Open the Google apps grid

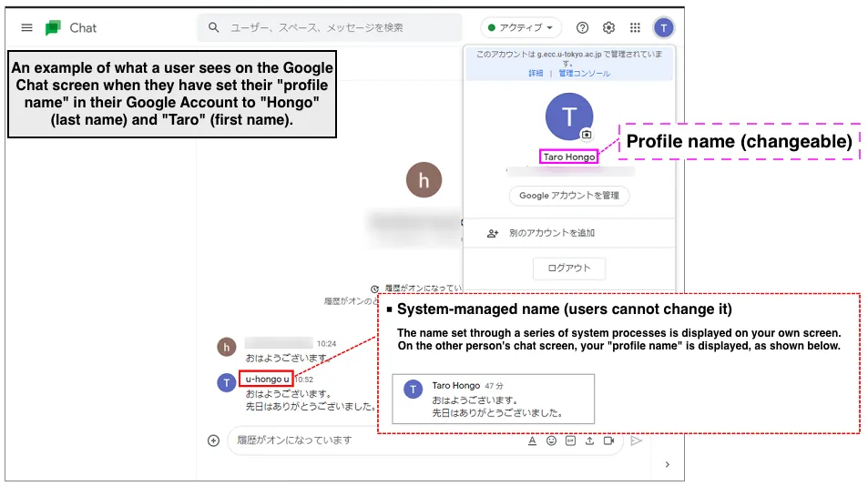(635, 27)
